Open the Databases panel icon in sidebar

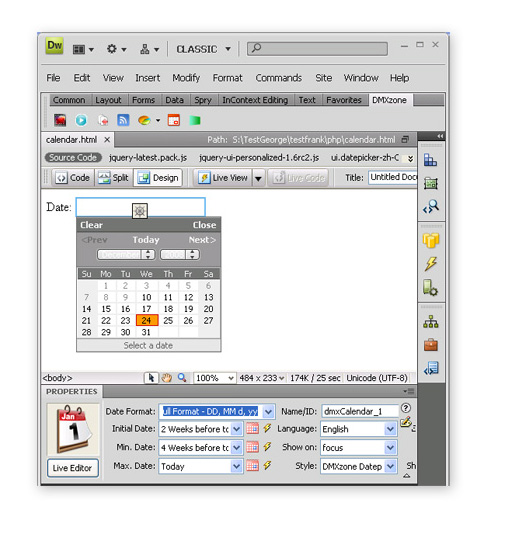click(431, 241)
